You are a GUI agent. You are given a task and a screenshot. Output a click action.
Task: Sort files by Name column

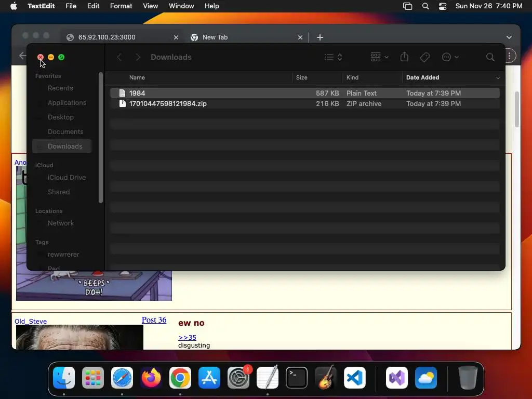tap(137, 77)
